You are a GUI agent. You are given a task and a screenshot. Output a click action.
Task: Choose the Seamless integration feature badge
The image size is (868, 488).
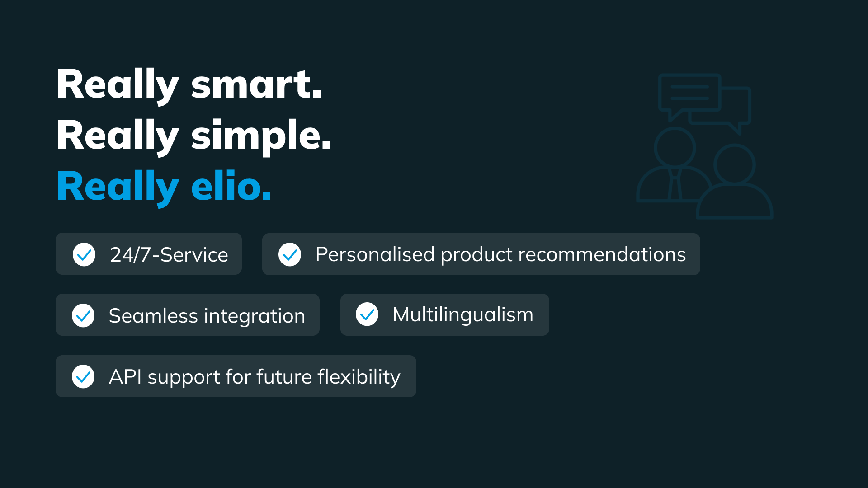(188, 315)
